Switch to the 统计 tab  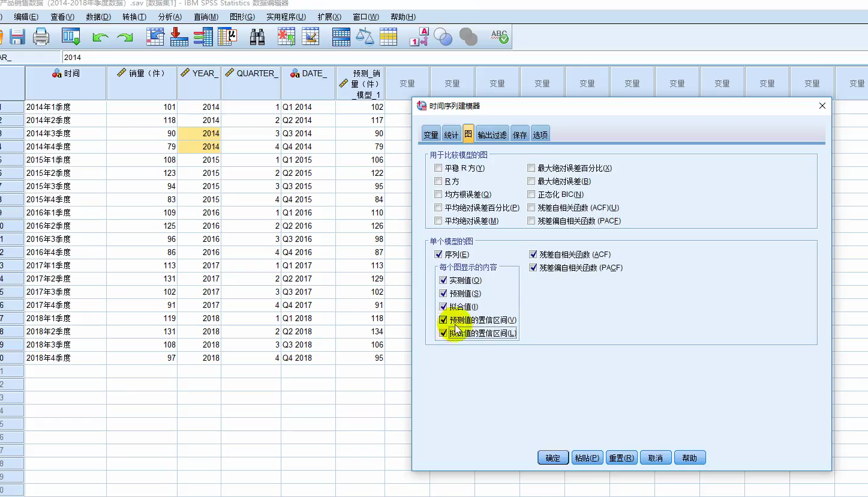coord(451,135)
